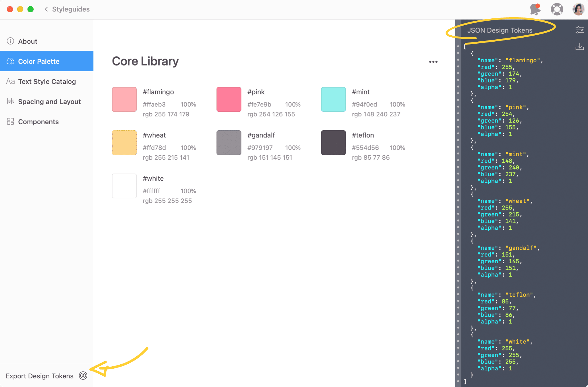Open notifications from the bell icon
588x387 pixels.
[535, 9]
